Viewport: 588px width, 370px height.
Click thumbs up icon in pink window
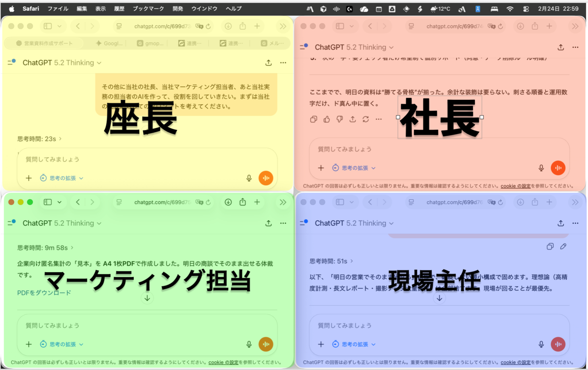327,119
